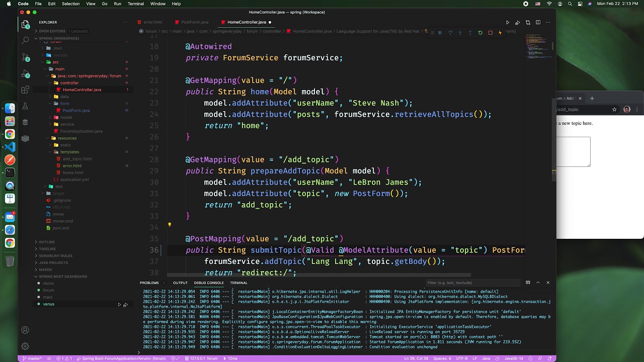Click the lightbulb quick fix on line 36

pyautogui.click(x=170, y=225)
